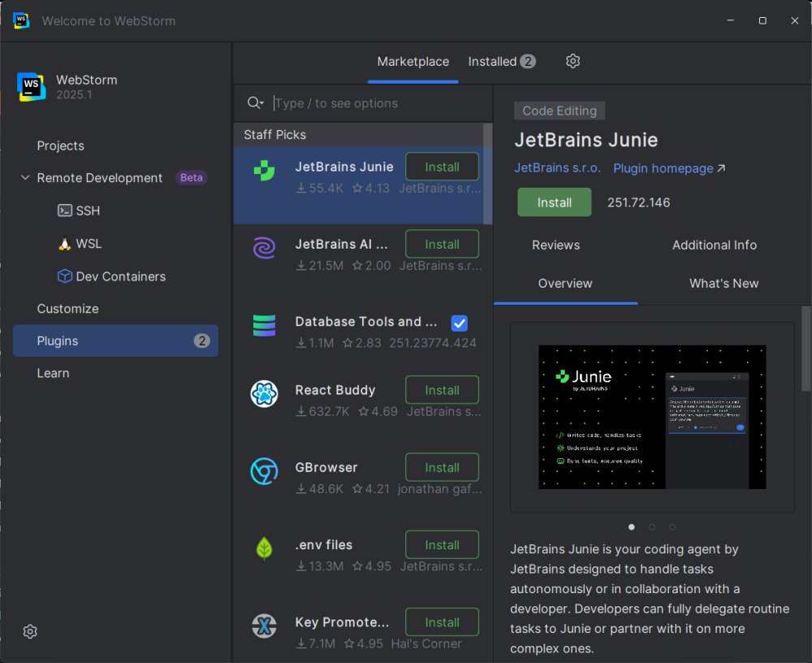Maximize the WebStorm window
The width and height of the screenshot is (812, 663).
coord(762,20)
